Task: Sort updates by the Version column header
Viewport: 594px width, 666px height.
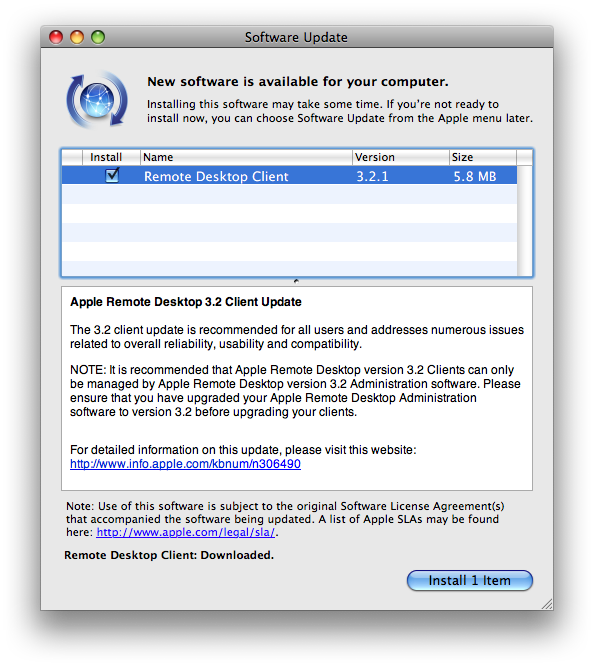Action: [x=400, y=157]
